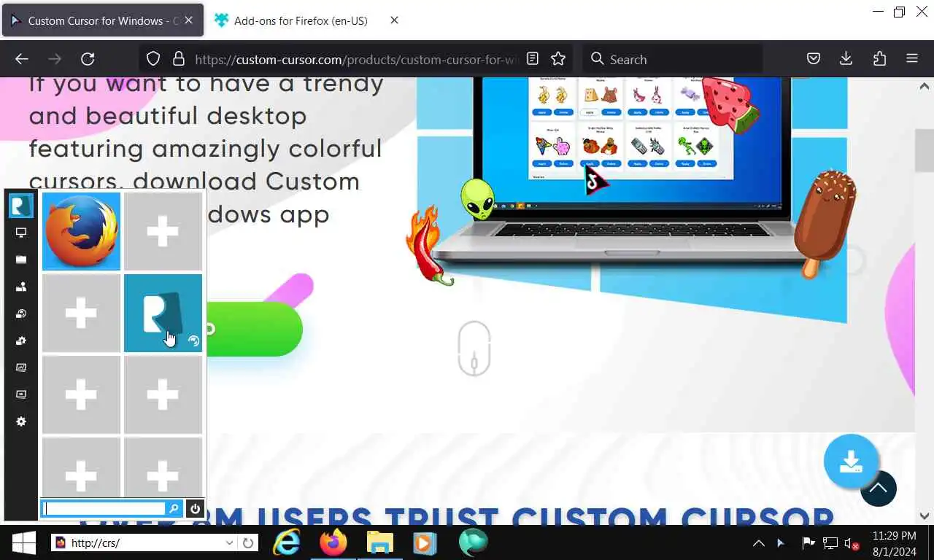Open the Firefox tile in start panel
934x560 pixels.
tap(81, 231)
